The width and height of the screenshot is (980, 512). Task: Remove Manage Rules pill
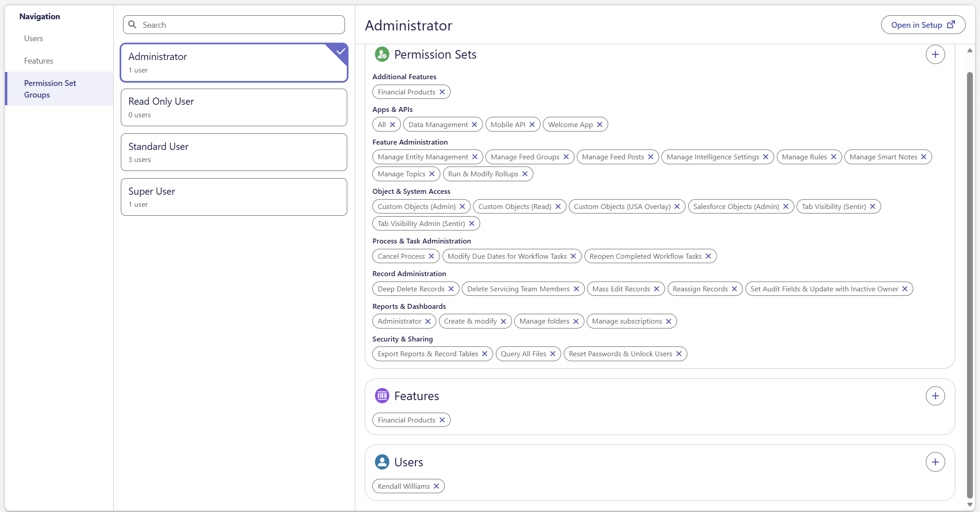pyautogui.click(x=834, y=157)
